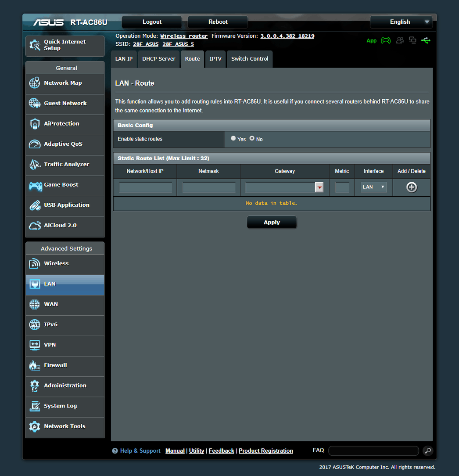
Task: Open Wireless settings icon
Action: pos(35,263)
